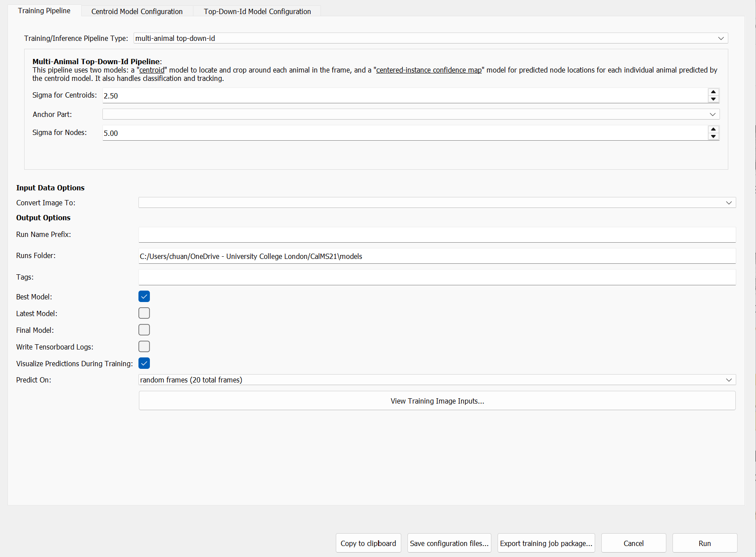Image resolution: width=756 pixels, height=557 pixels.
Task: Decrease Sigma for Centroids with down arrow
Action: pos(713,99)
